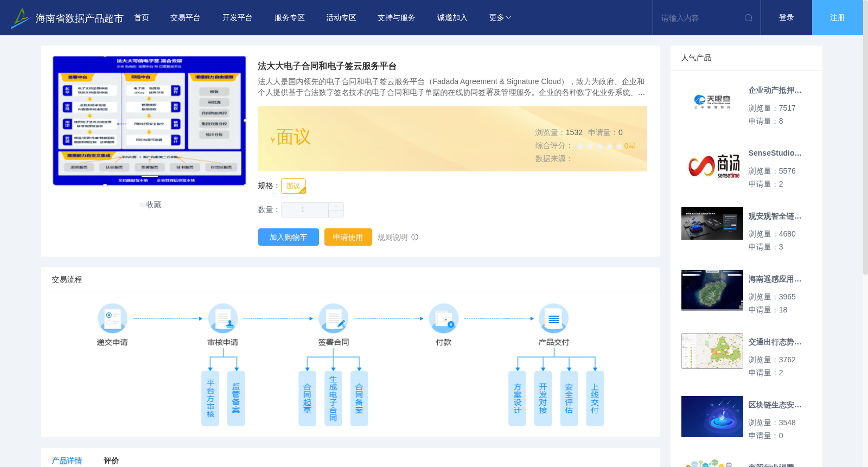Open 支持与服务 in the navigation
The width and height of the screenshot is (868, 467).
click(x=397, y=18)
